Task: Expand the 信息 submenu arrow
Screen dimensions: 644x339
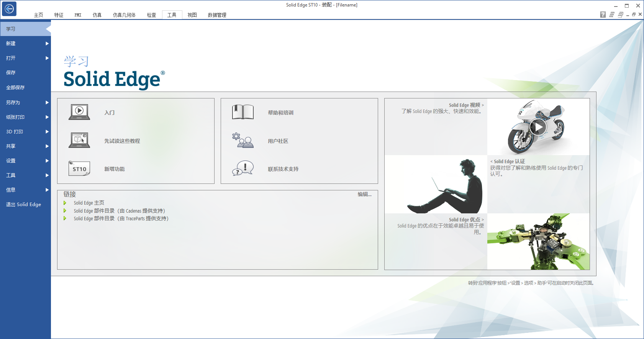Action: point(47,190)
